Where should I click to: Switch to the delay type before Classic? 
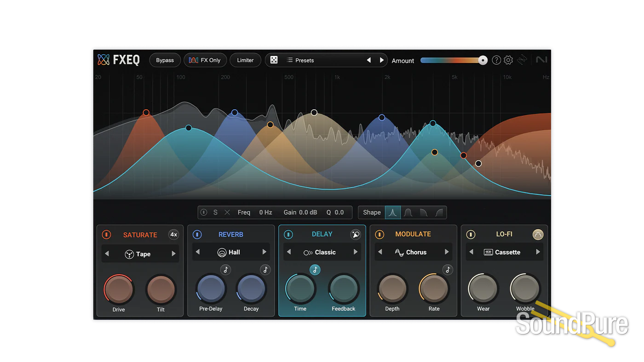coord(289,252)
